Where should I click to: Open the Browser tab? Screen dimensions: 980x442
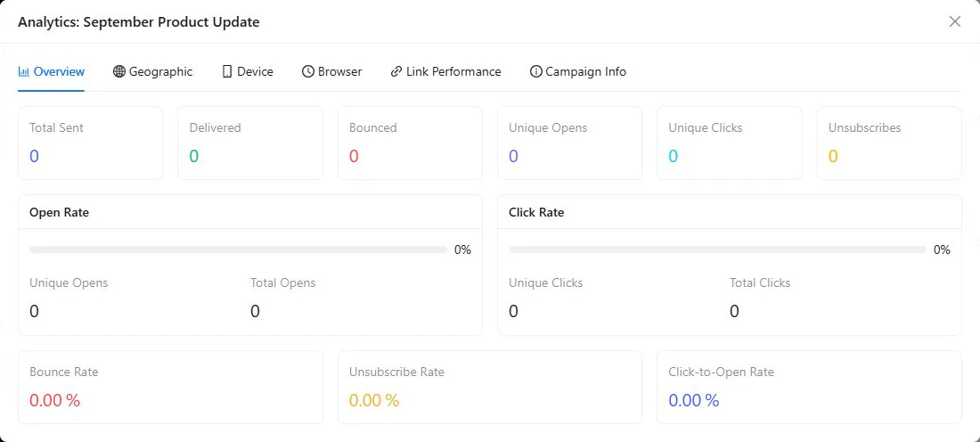point(332,71)
